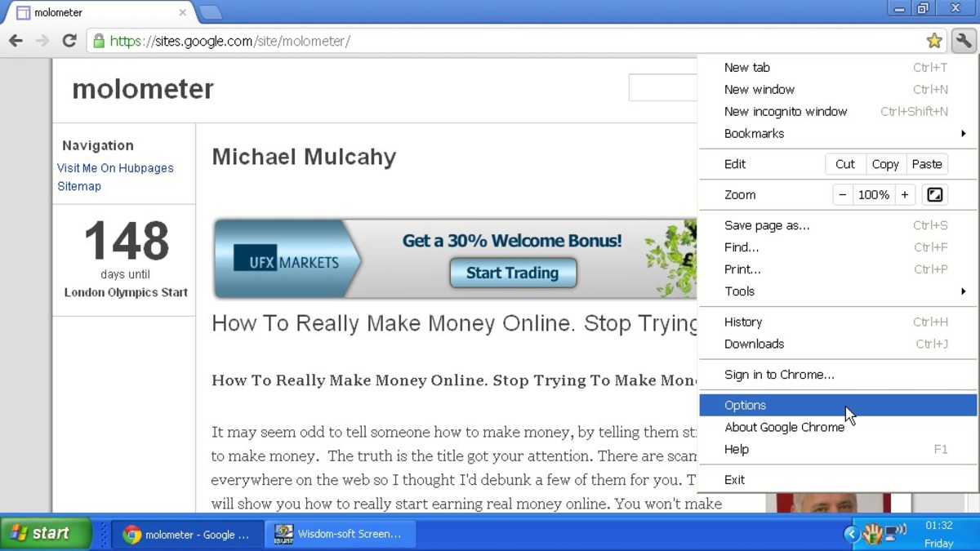The width and height of the screenshot is (980, 551).
Task: Click the volume icon in the system tray
Action: tap(900, 533)
